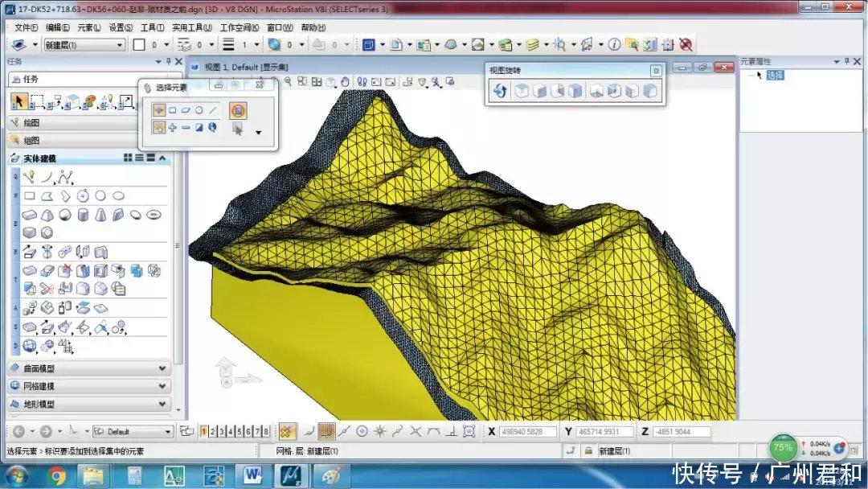Open the References icon in the main toolbar
This screenshot has width=868, height=489.
pos(396,45)
